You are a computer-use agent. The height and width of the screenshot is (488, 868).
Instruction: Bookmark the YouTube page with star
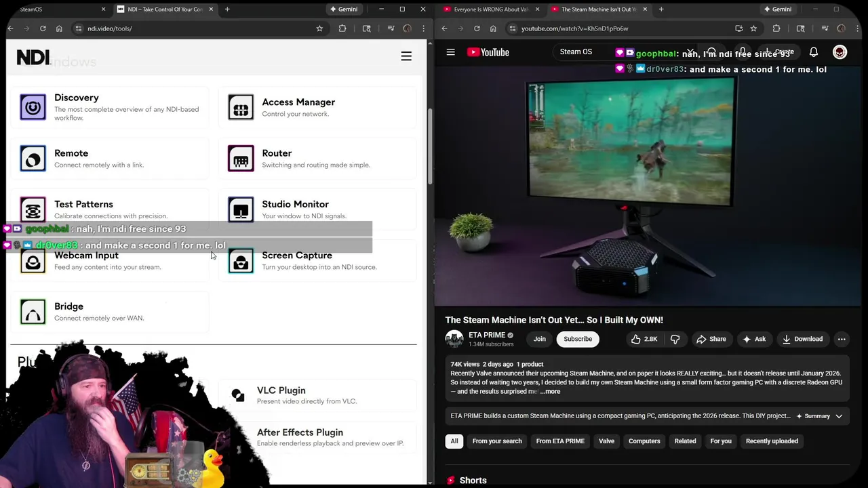(x=753, y=28)
